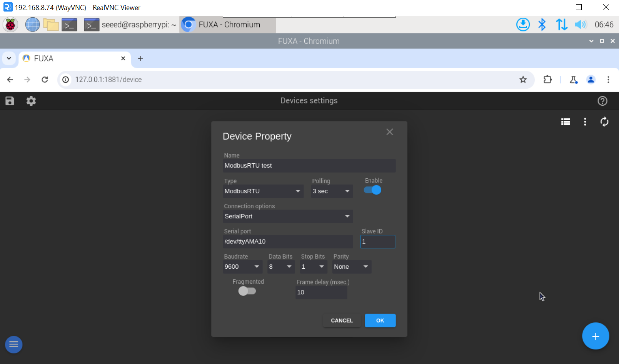Open devices more options vertical dots

coord(585,122)
